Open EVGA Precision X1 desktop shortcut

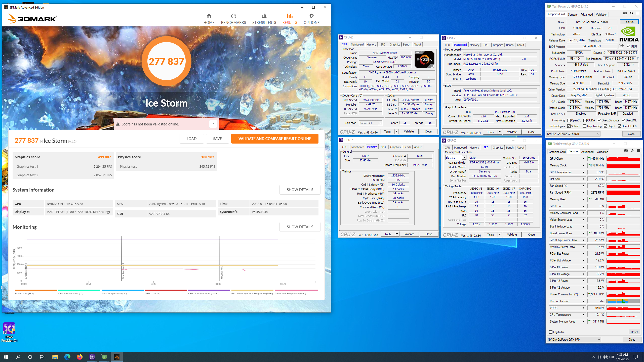coord(9,332)
